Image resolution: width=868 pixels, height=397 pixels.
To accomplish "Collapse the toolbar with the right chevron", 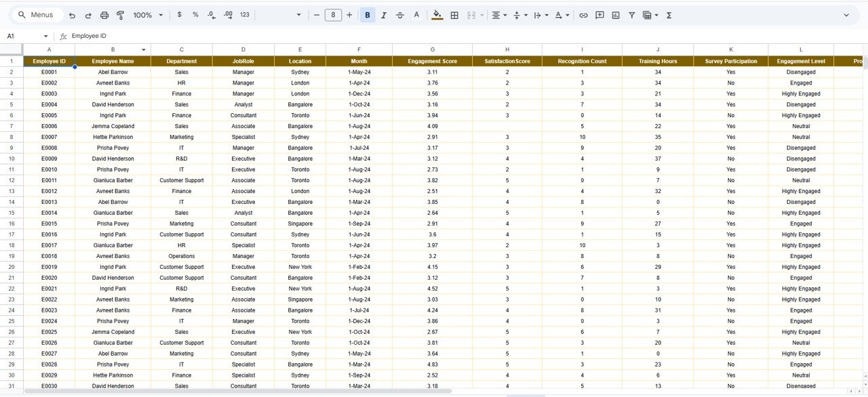I will [x=846, y=14].
